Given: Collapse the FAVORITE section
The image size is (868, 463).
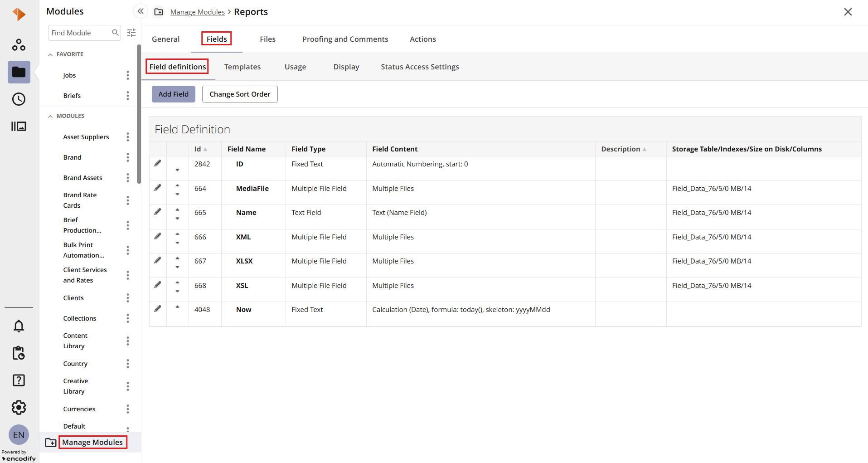Looking at the screenshot, I should [x=50, y=54].
